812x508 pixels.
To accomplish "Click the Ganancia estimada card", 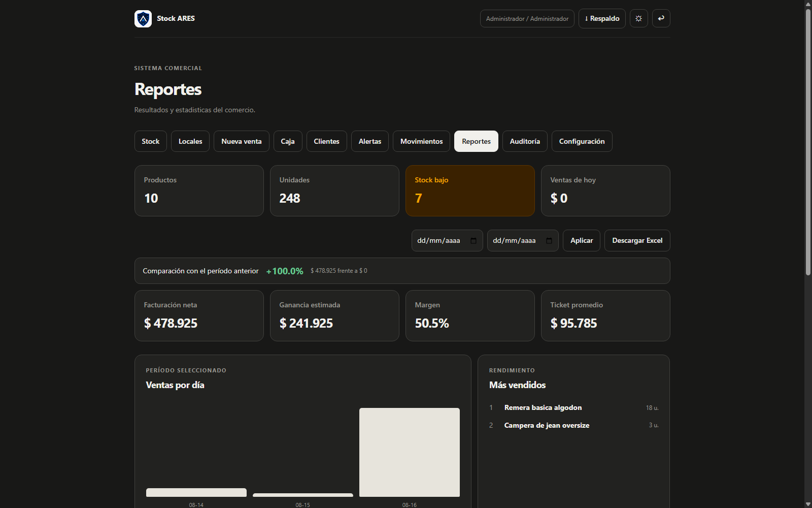I will click(x=334, y=316).
